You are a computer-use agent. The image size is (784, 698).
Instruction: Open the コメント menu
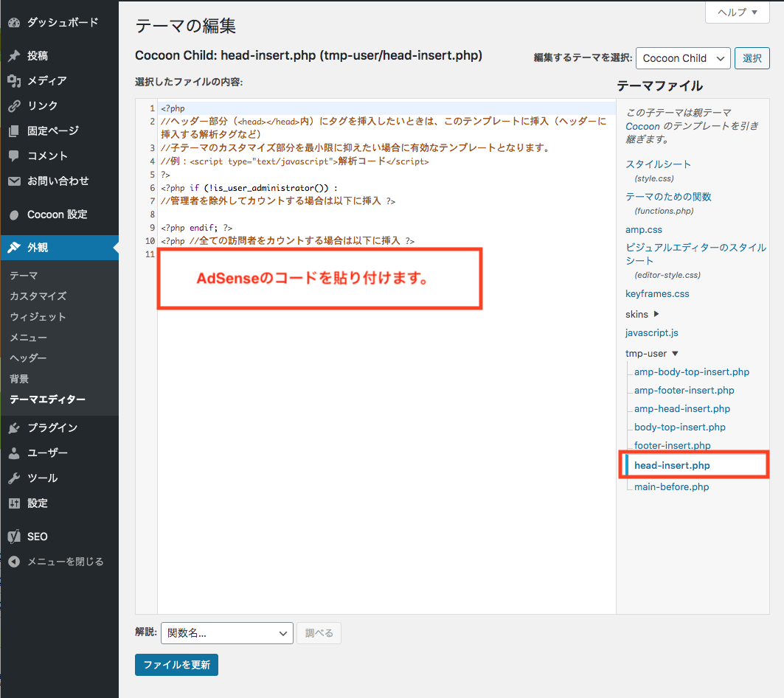point(47,156)
